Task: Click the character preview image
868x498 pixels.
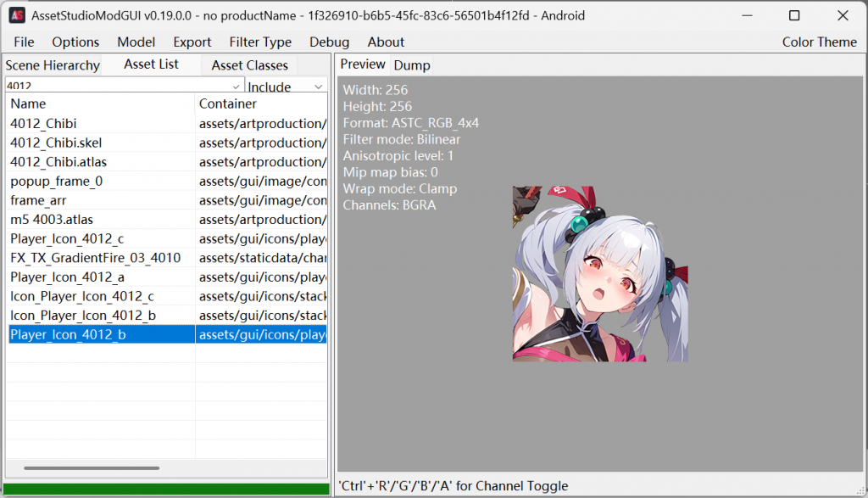Action: (600, 274)
